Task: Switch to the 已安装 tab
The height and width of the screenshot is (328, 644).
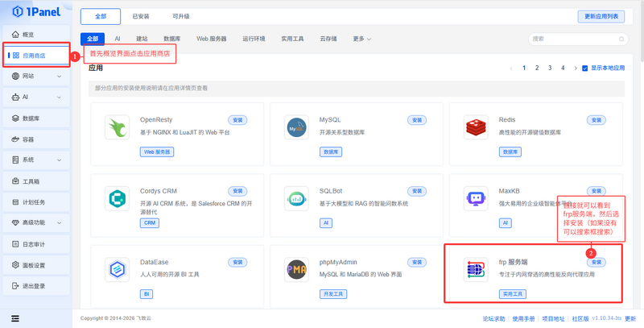Action: (141, 16)
